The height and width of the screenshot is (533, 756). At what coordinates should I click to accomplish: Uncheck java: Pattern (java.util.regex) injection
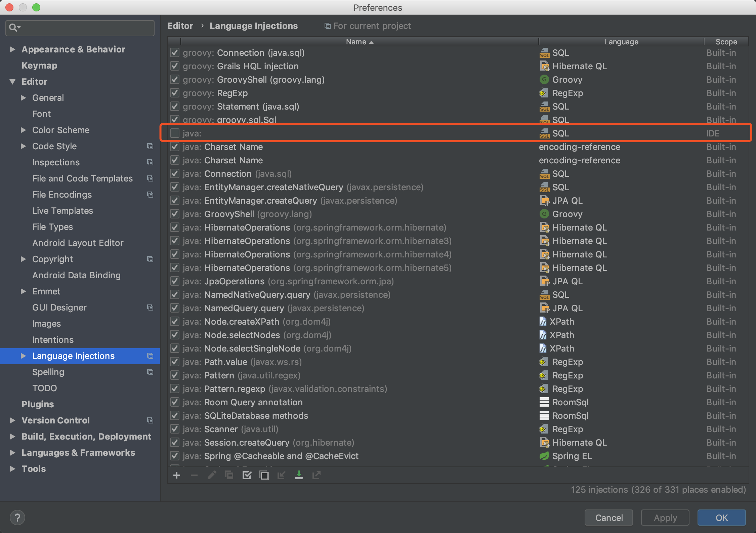(x=175, y=375)
